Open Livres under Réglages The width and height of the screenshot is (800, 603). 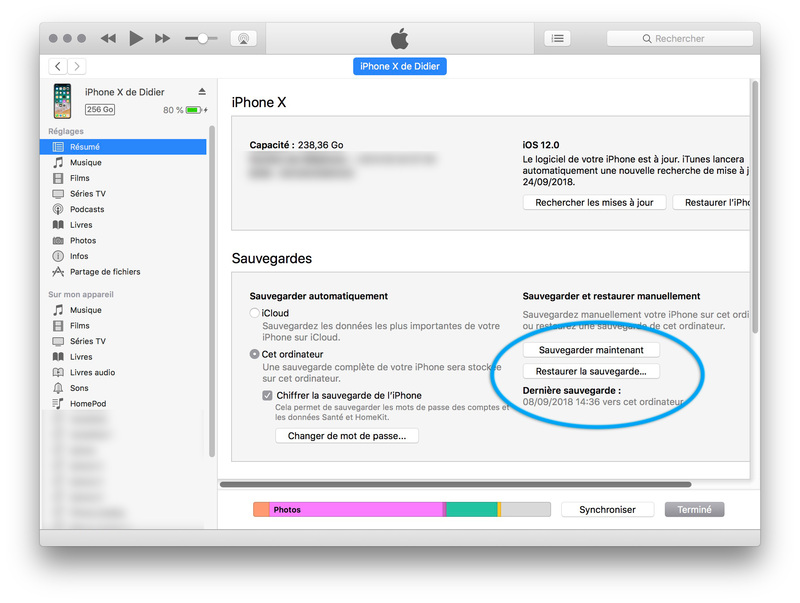click(x=123, y=225)
